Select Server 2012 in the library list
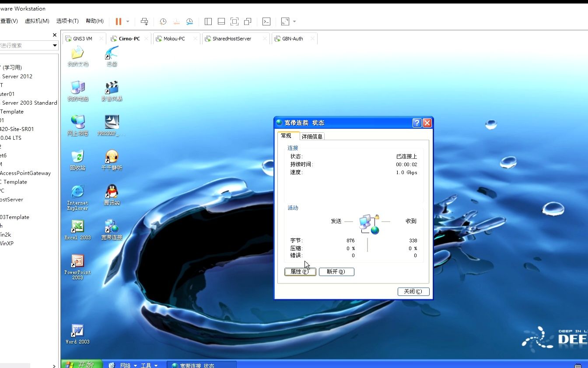This screenshot has height=368, width=588. pos(17,76)
